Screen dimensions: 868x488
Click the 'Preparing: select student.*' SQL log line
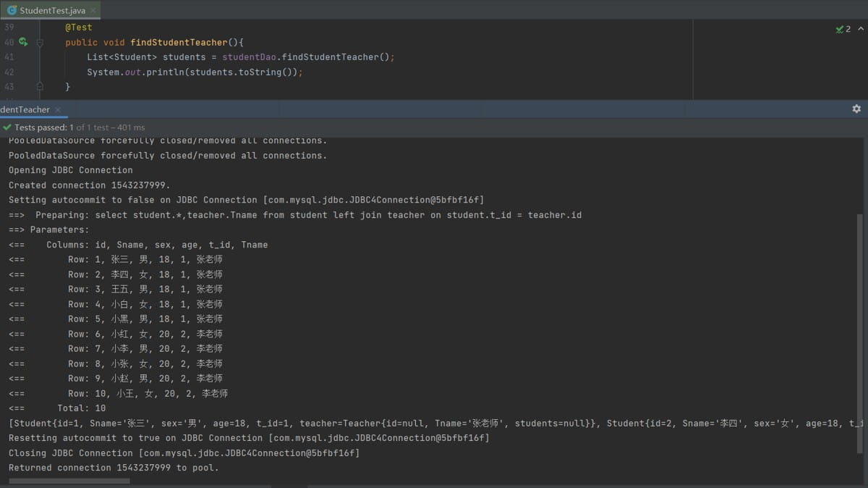point(304,215)
